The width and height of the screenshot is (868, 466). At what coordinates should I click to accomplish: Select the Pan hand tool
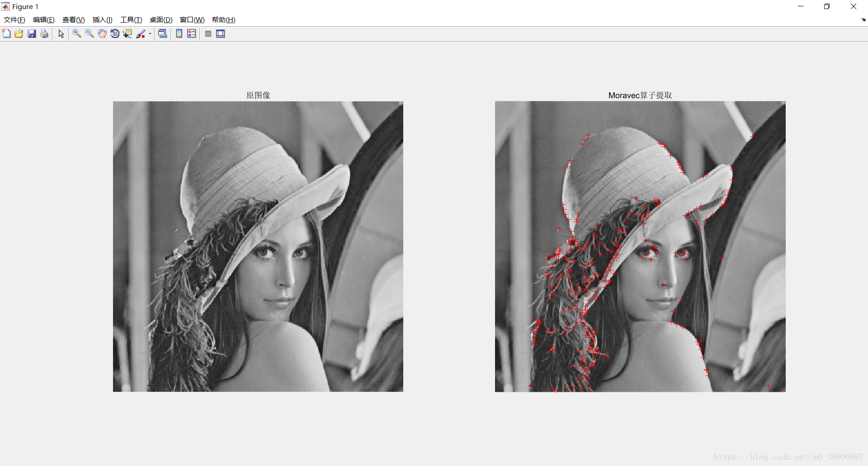pyautogui.click(x=102, y=34)
